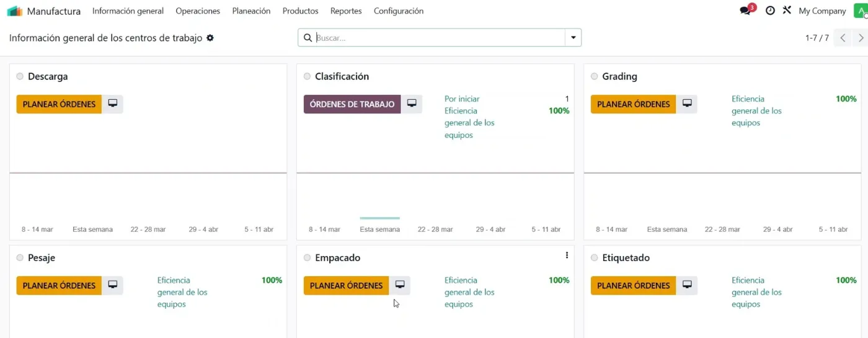868x338 pixels.
Task: Click Por iniciar count 1 on Clasificación card
Action: [x=567, y=99]
